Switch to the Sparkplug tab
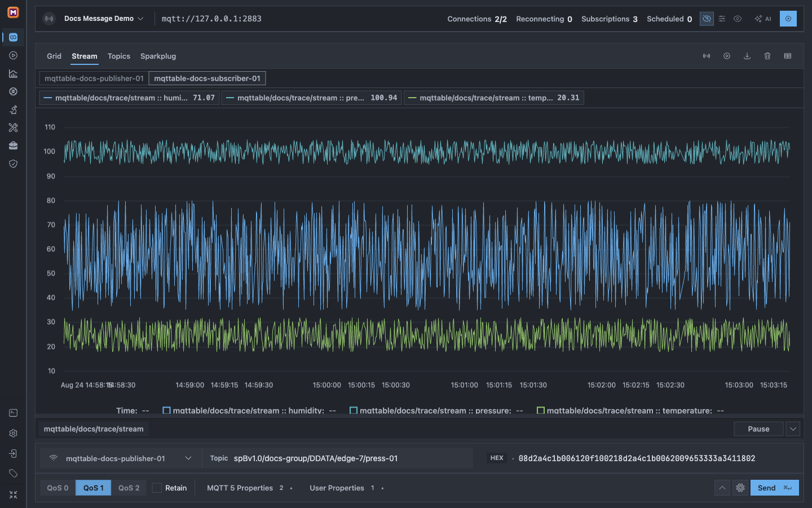 (x=158, y=56)
